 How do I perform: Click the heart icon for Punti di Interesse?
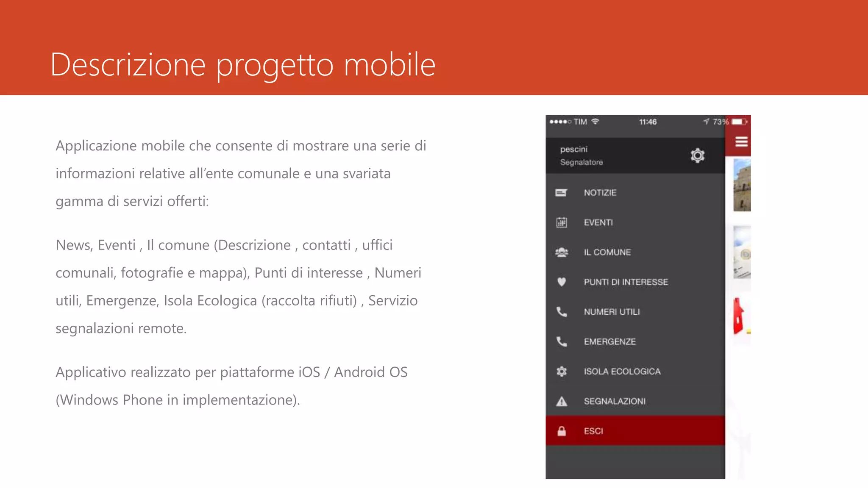point(562,282)
